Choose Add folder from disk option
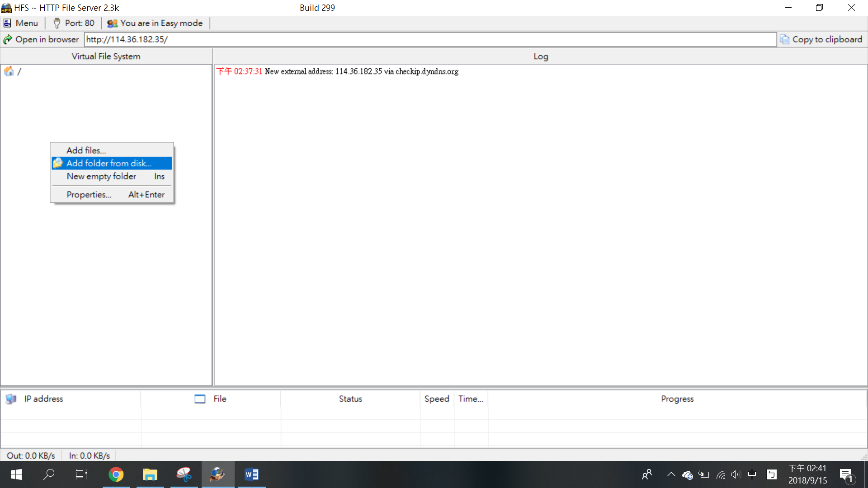The image size is (868, 488). point(109,163)
